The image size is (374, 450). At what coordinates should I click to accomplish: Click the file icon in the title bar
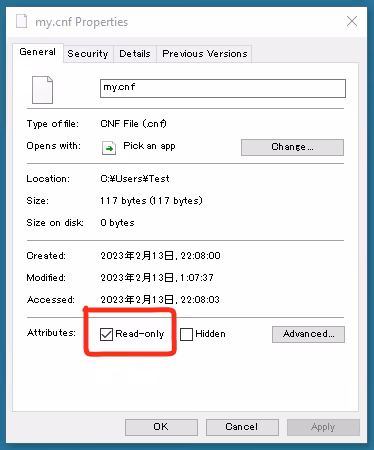(x=21, y=21)
